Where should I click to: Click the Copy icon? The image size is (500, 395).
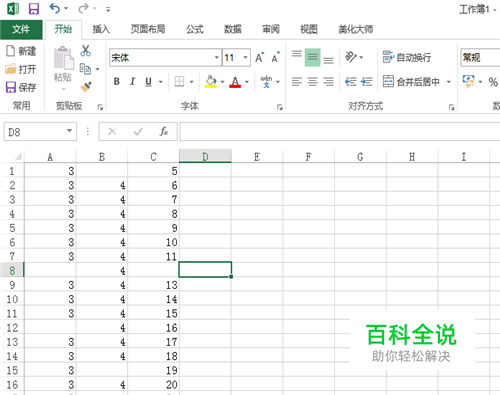click(85, 69)
